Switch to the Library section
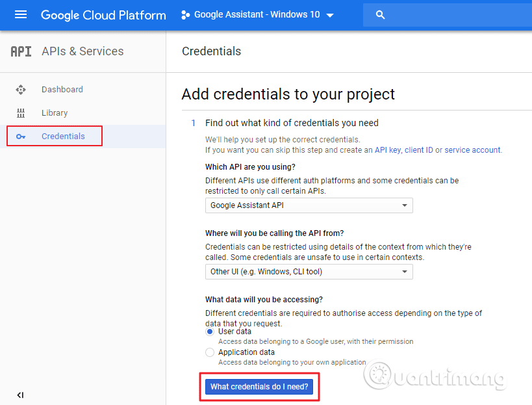Image resolution: width=532 pixels, height=405 pixels. (x=55, y=112)
